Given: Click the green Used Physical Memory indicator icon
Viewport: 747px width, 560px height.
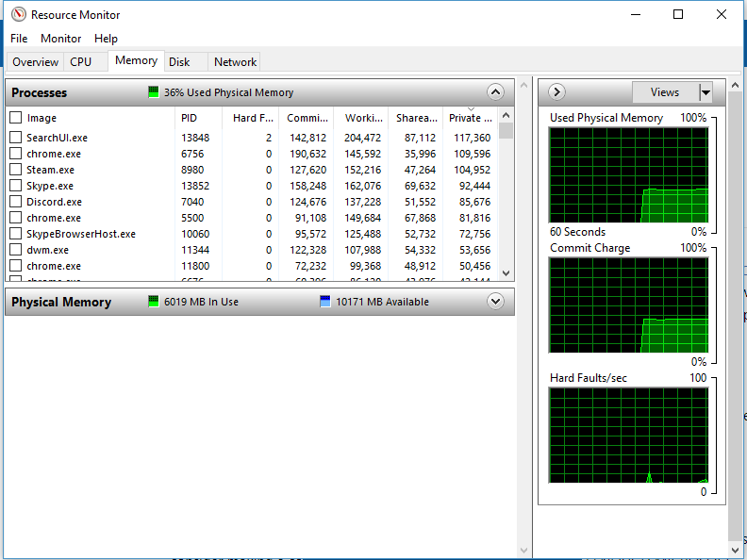Looking at the screenshot, I should [x=154, y=91].
